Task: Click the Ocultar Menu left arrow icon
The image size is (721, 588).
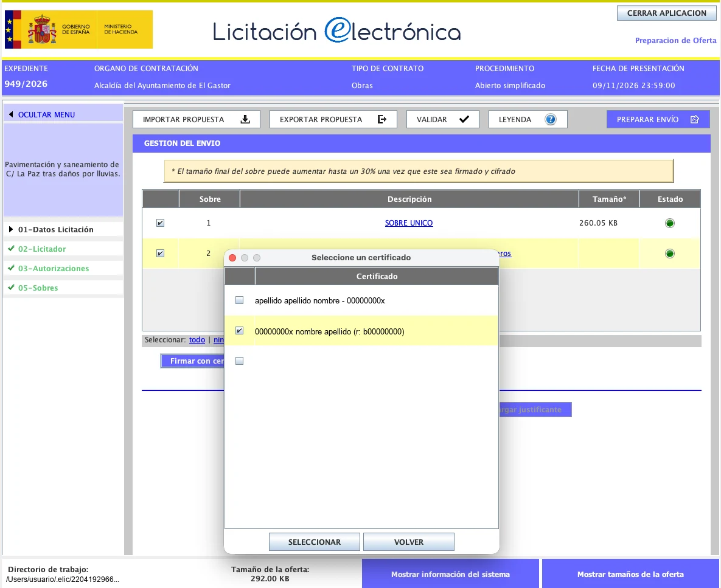Action: tap(11, 114)
